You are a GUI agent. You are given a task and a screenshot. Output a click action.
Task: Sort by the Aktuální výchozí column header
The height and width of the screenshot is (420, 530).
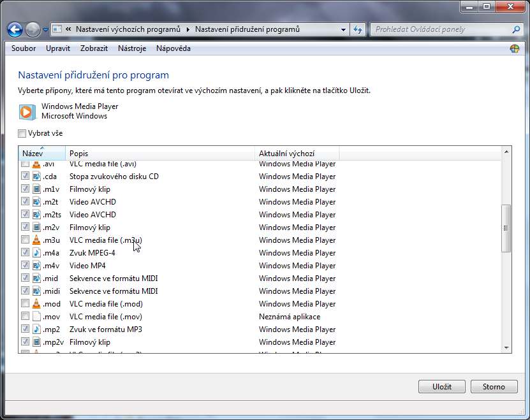(297, 154)
